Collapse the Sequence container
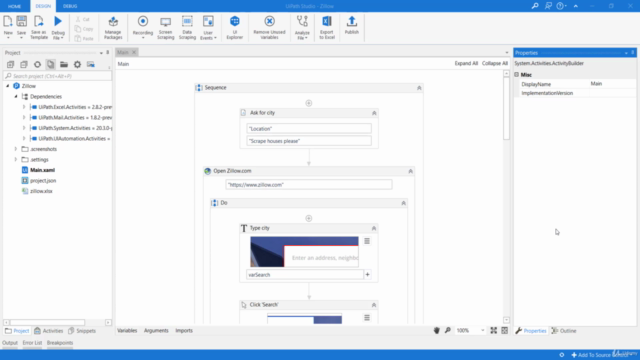This screenshot has height=360, width=640. (419, 88)
